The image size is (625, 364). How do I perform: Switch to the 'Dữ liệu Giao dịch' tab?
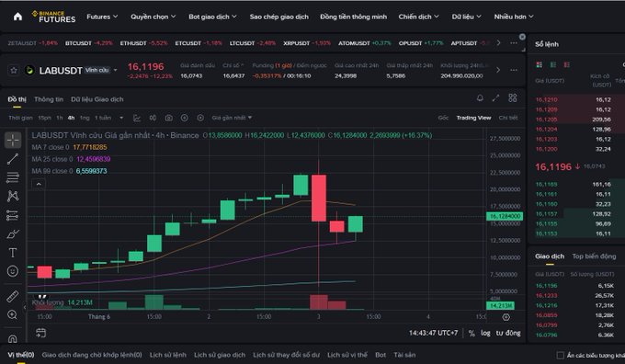(97, 99)
